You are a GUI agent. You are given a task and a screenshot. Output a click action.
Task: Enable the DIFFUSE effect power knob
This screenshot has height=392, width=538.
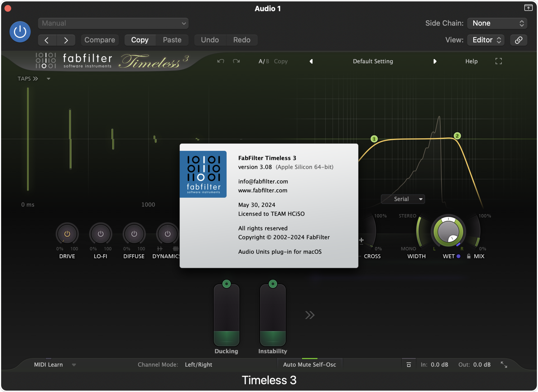click(x=134, y=234)
